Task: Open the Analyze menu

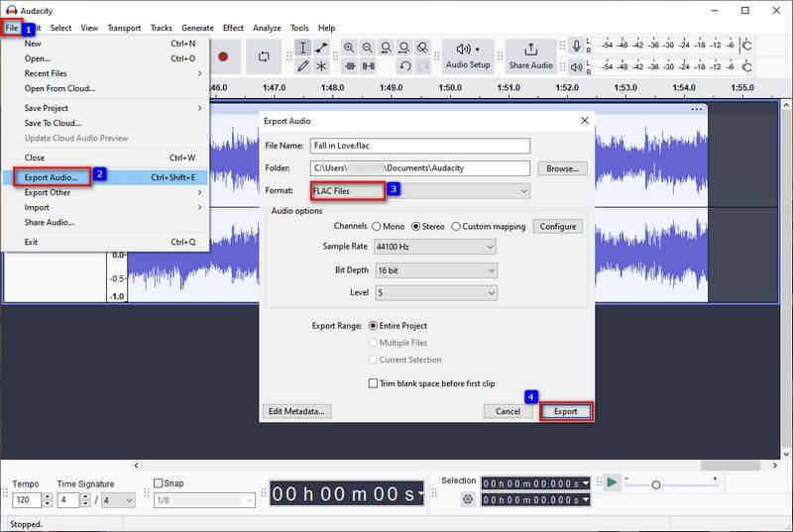Action: point(267,28)
